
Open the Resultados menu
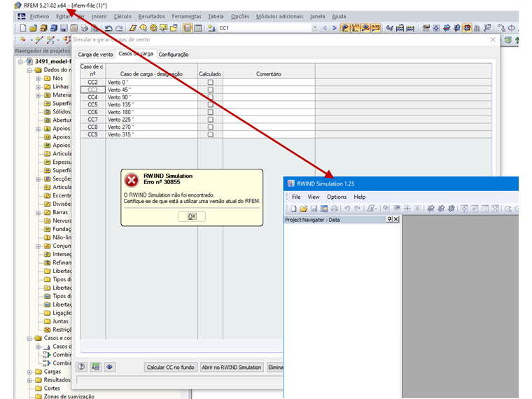(x=152, y=16)
